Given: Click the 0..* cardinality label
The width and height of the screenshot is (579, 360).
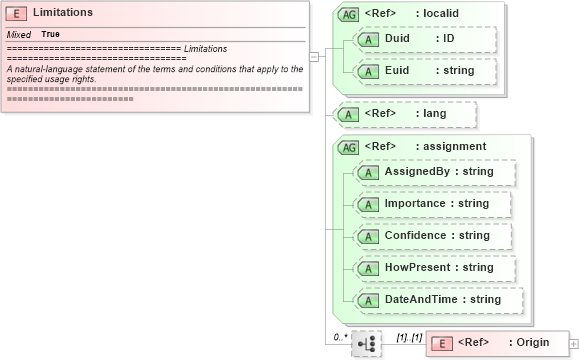Looking at the screenshot, I should pos(340,337).
